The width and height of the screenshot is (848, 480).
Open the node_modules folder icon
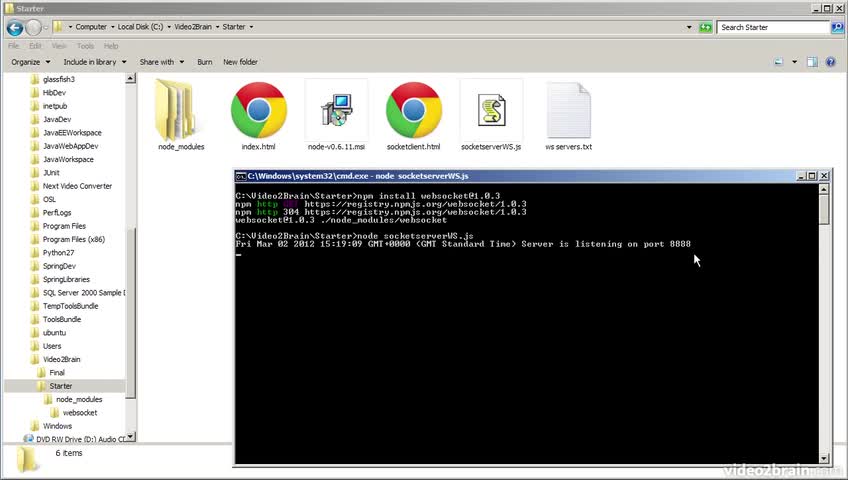tap(176, 110)
